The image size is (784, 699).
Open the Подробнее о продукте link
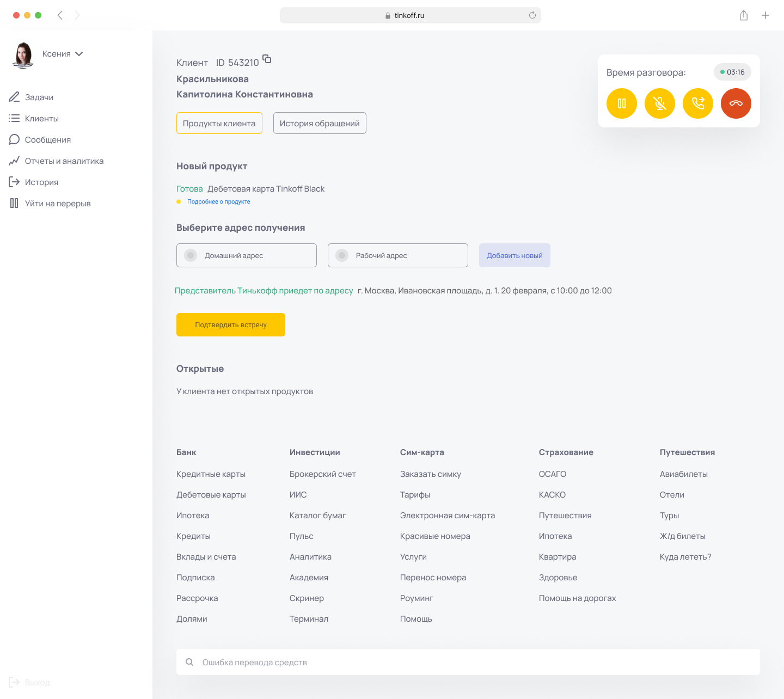pos(218,201)
